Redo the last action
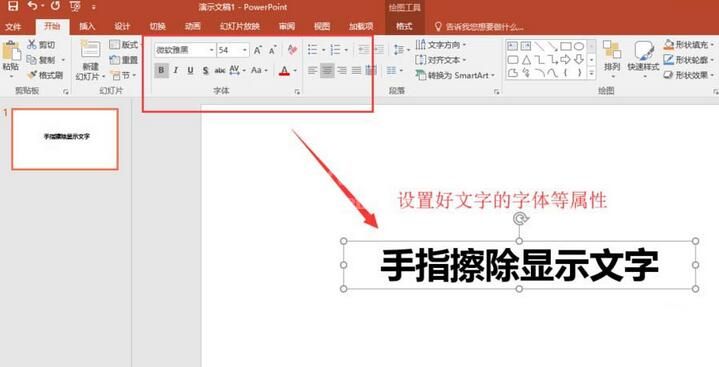 55,6
